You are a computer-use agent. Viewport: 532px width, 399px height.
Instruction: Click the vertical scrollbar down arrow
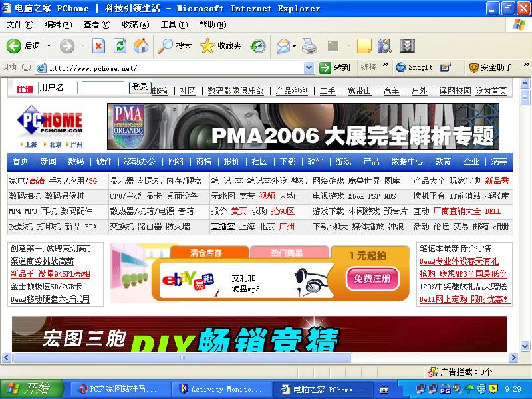(x=525, y=346)
